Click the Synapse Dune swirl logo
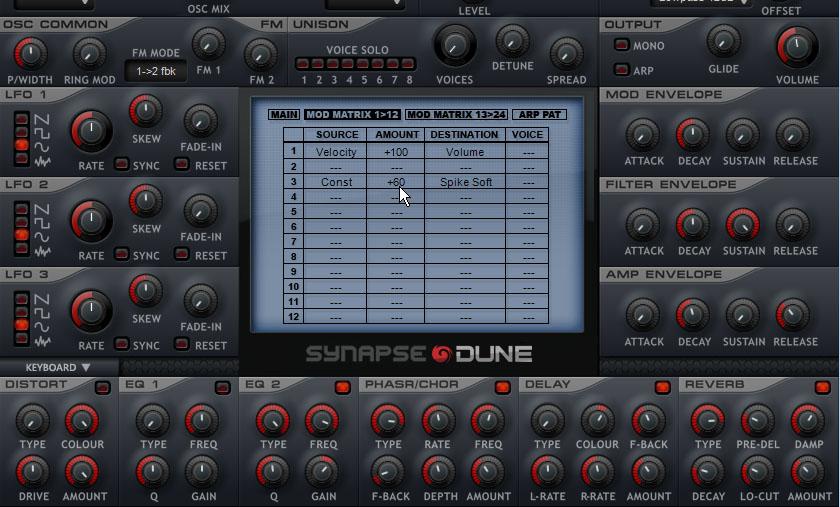840x507 pixels. (x=441, y=354)
